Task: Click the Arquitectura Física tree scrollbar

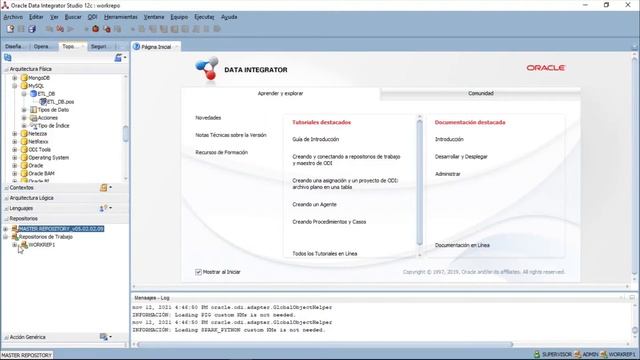Action: pyautogui.click(x=125, y=133)
